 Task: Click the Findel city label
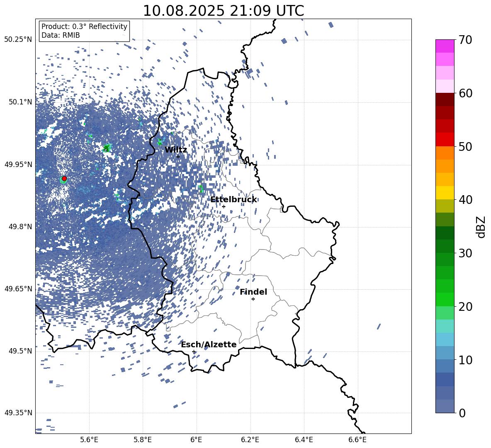(253, 292)
